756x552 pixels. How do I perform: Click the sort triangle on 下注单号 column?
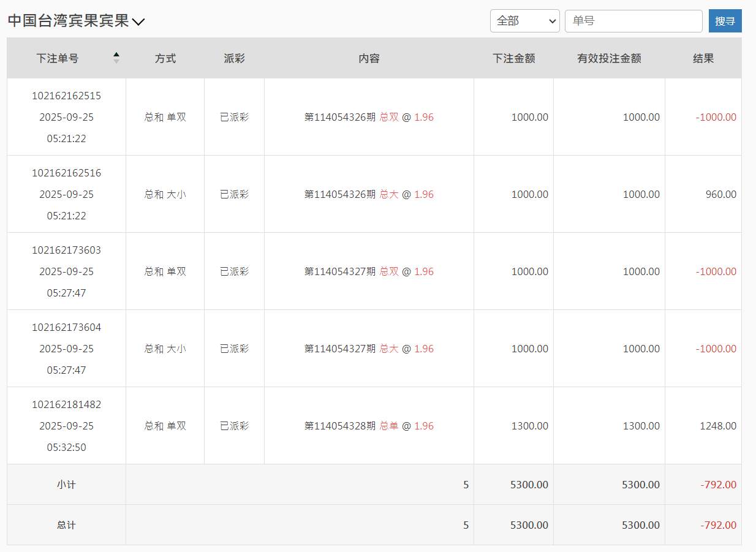[x=116, y=55]
